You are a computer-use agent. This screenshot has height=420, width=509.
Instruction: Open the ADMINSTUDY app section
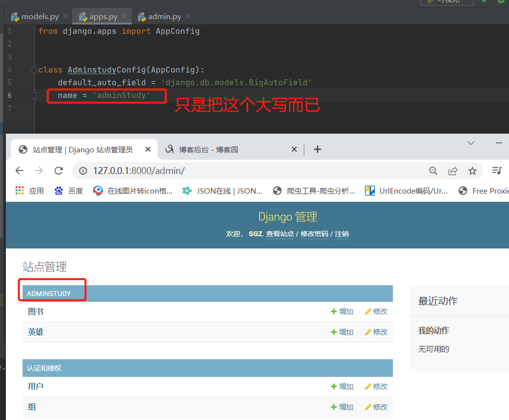pyautogui.click(x=48, y=294)
